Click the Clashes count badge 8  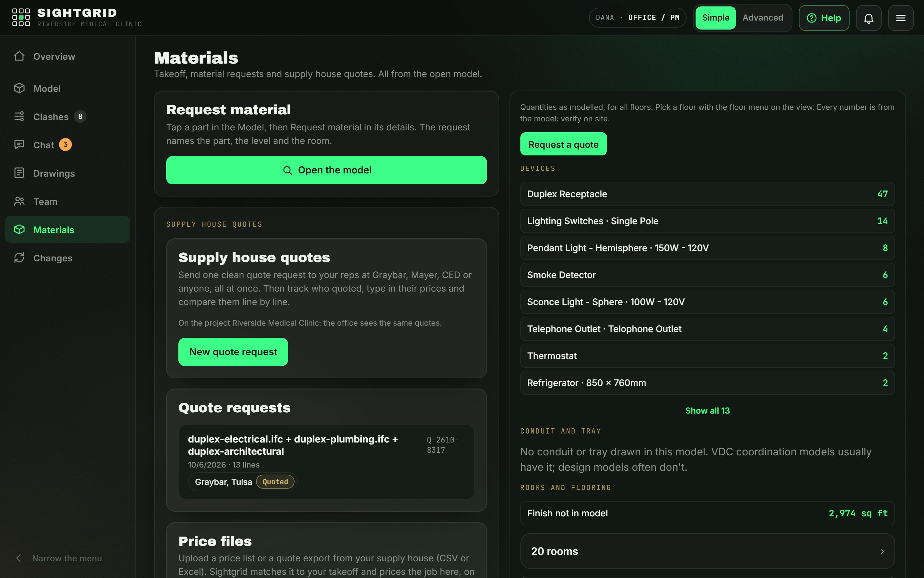point(80,116)
